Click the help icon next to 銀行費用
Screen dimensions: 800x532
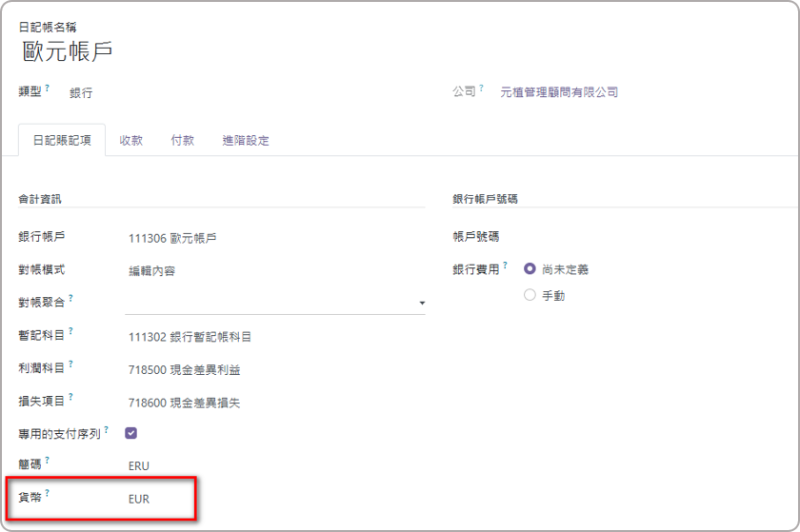click(x=505, y=265)
